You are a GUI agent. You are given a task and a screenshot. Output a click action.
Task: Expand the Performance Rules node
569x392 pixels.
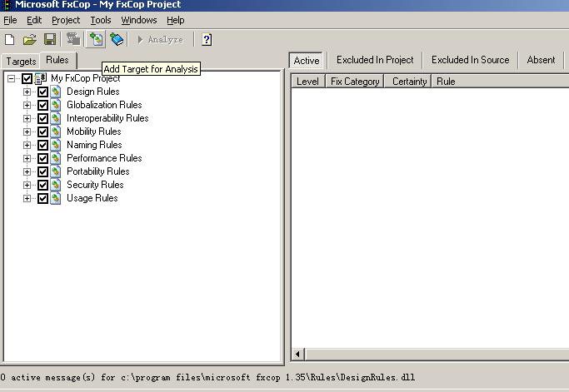click(27, 158)
